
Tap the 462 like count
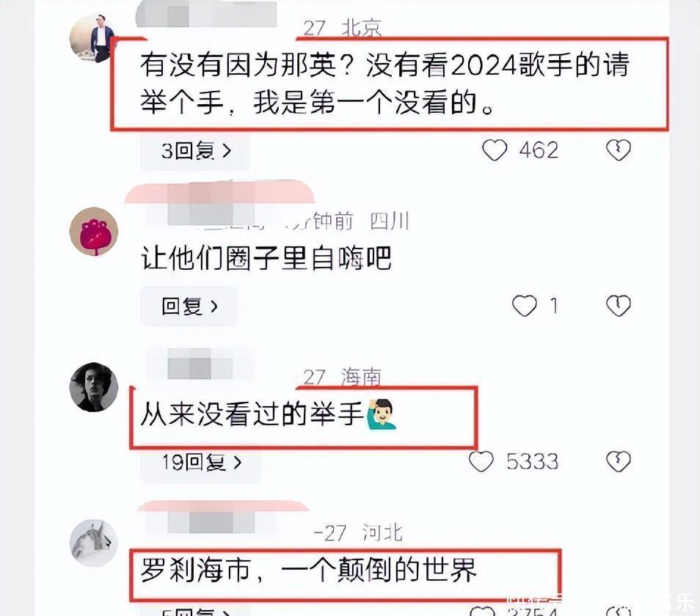point(539,150)
